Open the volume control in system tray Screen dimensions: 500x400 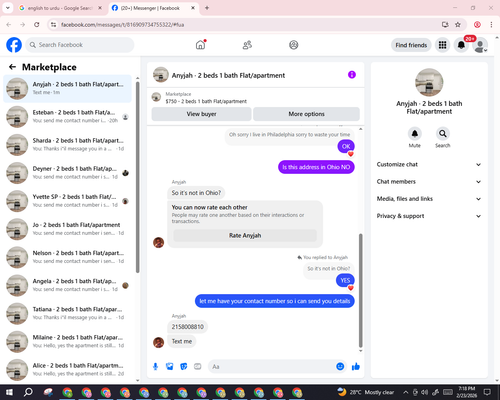click(x=424, y=392)
